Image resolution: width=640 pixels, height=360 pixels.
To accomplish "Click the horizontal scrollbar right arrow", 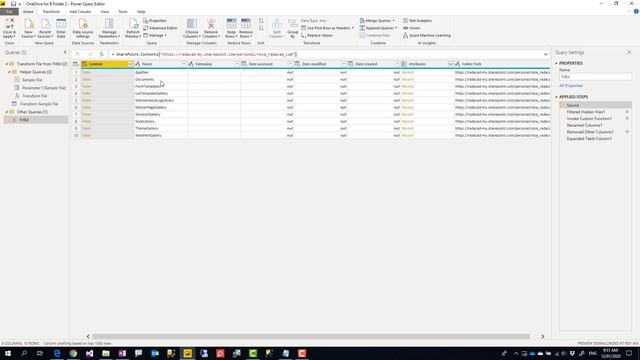I will click(x=542, y=337).
